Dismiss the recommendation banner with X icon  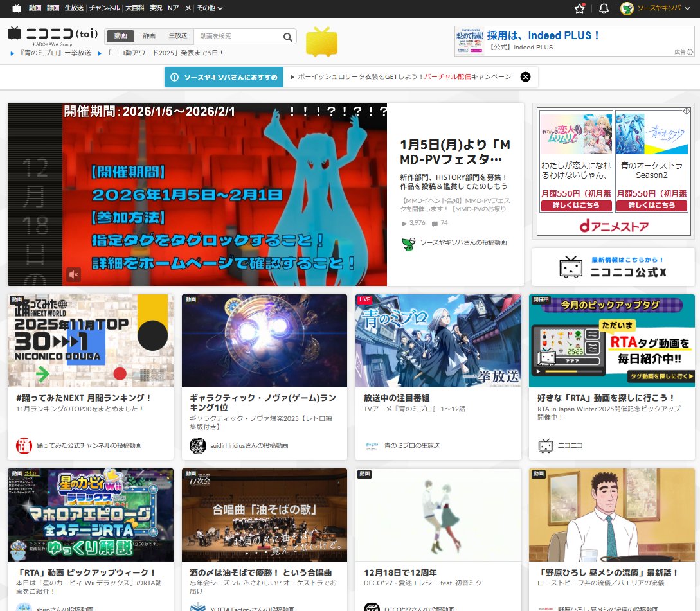point(525,76)
